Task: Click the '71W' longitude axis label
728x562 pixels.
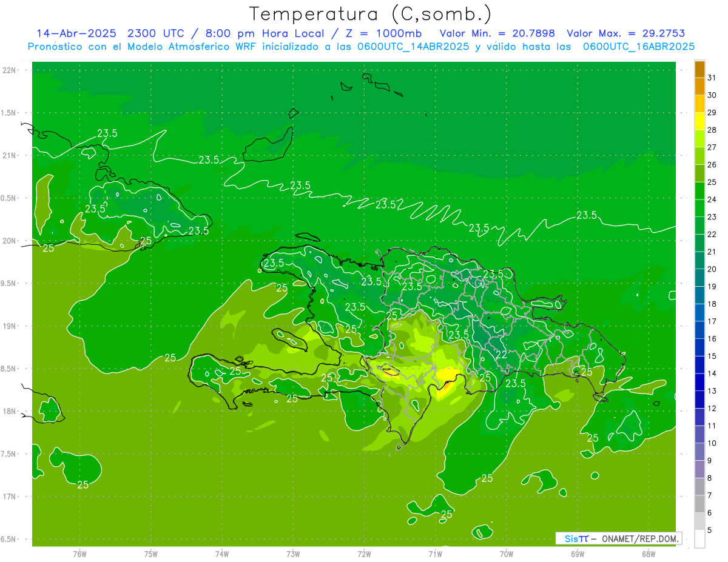Action: coord(435,554)
